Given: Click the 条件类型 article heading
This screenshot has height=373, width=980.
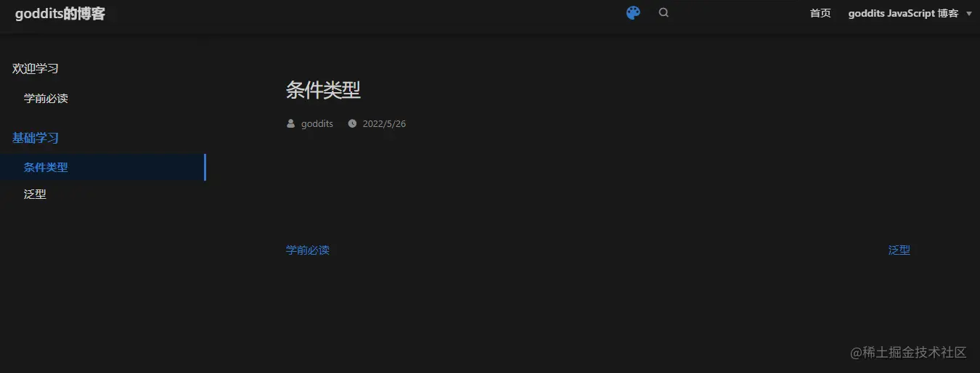Looking at the screenshot, I should [x=323, y=90].
